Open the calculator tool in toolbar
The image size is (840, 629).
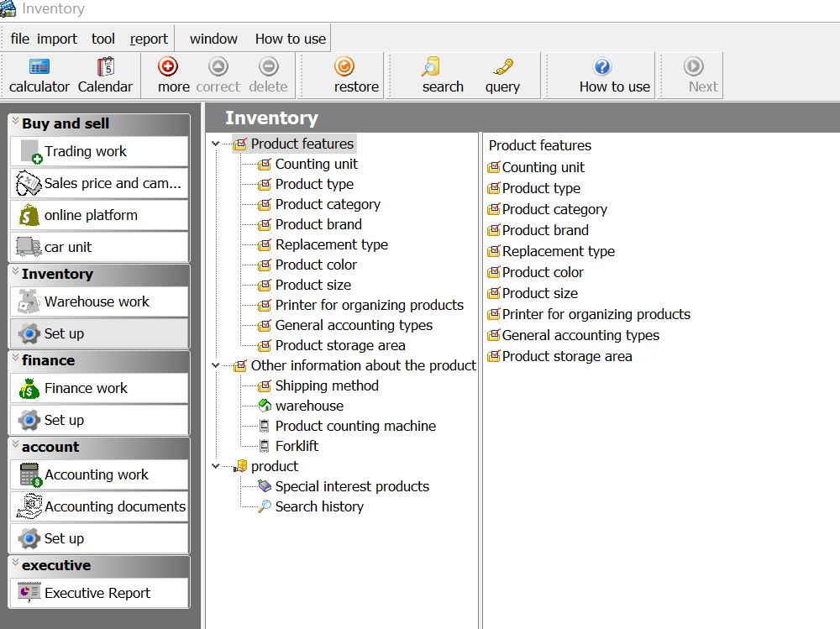tap(39, 67)
